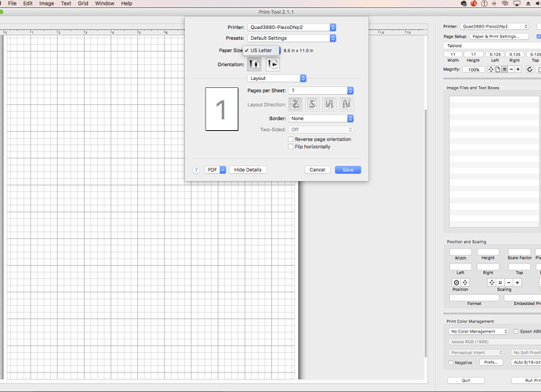Click the four-arrow fit icon above Scaling
This screenshot has height=392, width=541.
point(492,282)
